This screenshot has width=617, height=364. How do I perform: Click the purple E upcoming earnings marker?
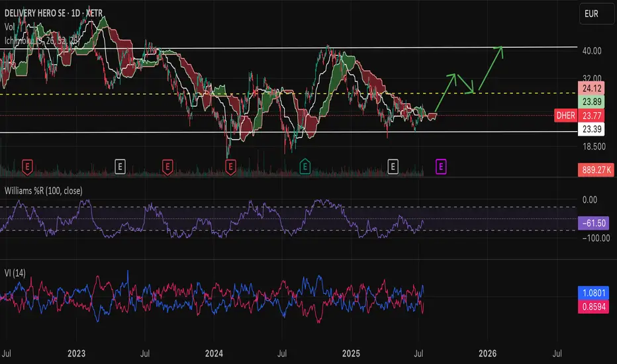coord(441,167)
